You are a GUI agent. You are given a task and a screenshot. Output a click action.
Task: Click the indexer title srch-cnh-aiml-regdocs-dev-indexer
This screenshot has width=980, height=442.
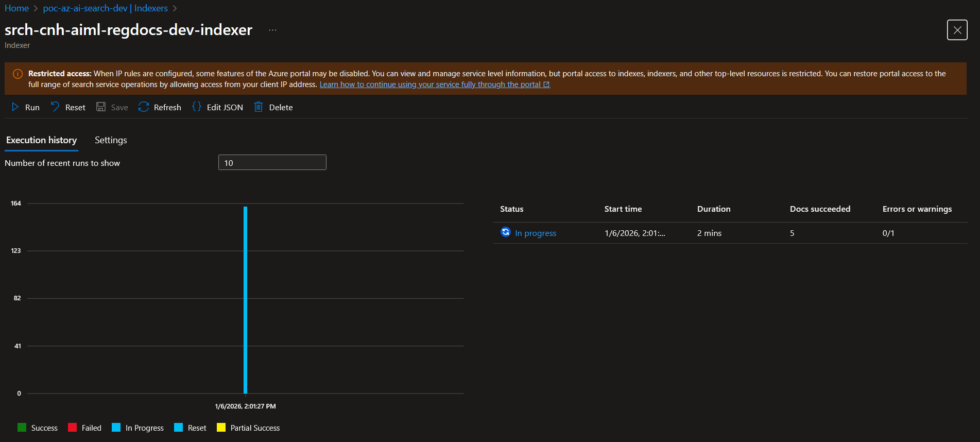tap(129, 30)
